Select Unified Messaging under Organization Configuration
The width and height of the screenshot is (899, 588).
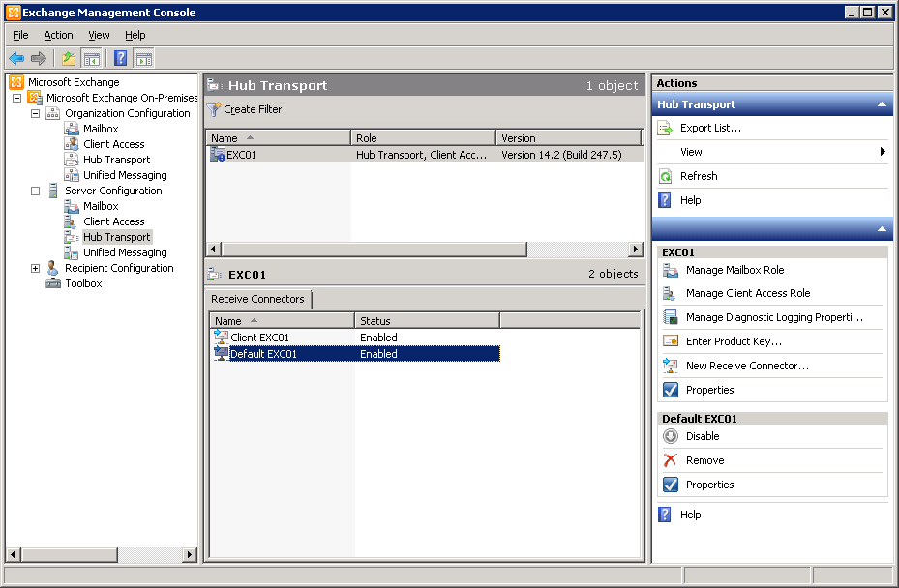[125, 175]
